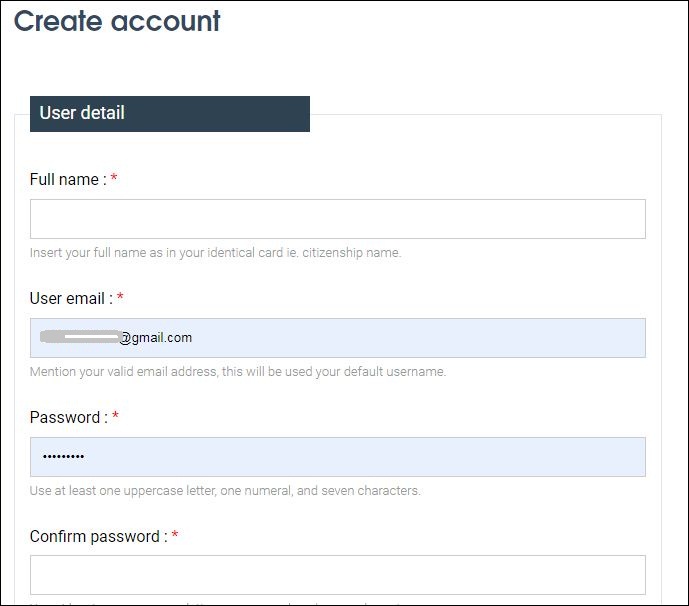Viewport: 689px width, 606px height.
Task: Click the Full name input field
Action: 337,219
